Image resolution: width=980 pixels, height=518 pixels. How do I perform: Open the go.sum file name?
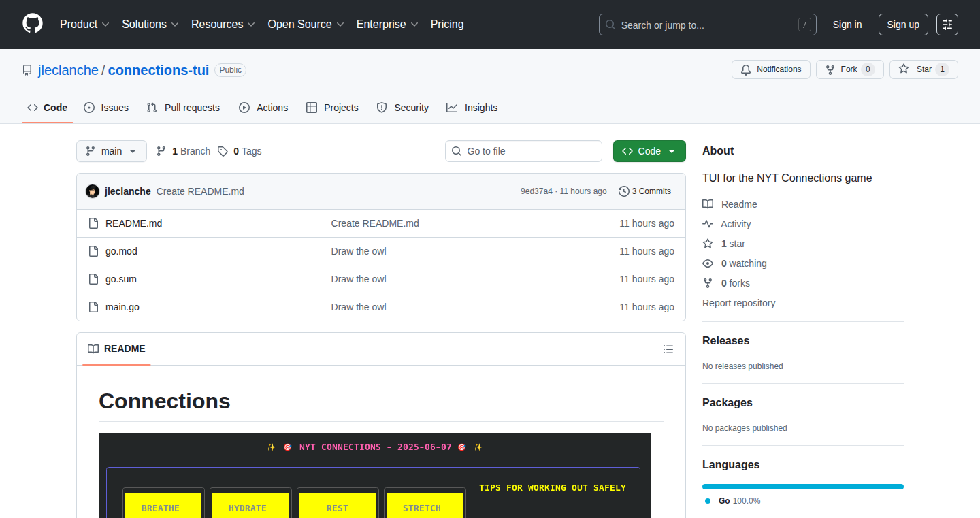pyautogui.click(x=121, y=279)
